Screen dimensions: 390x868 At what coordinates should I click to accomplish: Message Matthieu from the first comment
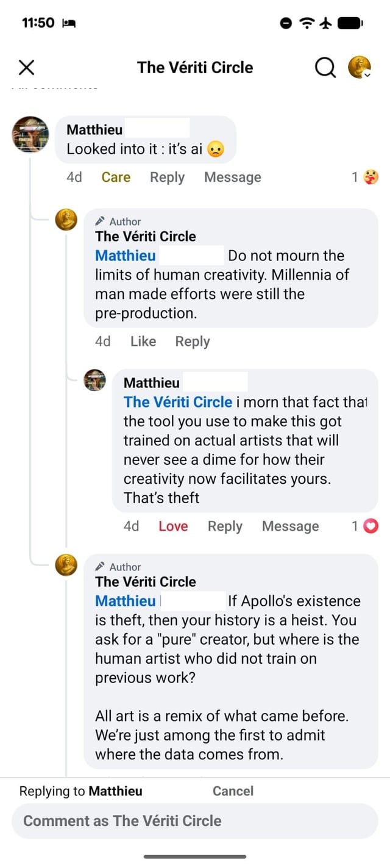[x=232, y=178]
